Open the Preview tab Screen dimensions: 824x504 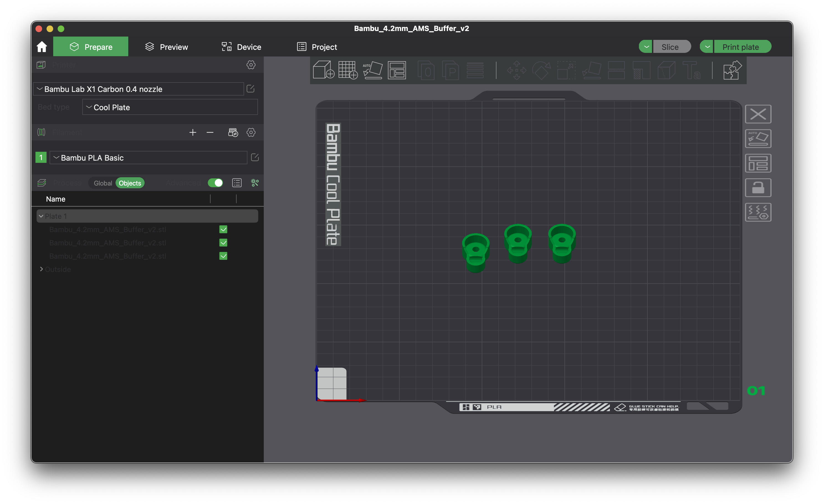point(167,47)
